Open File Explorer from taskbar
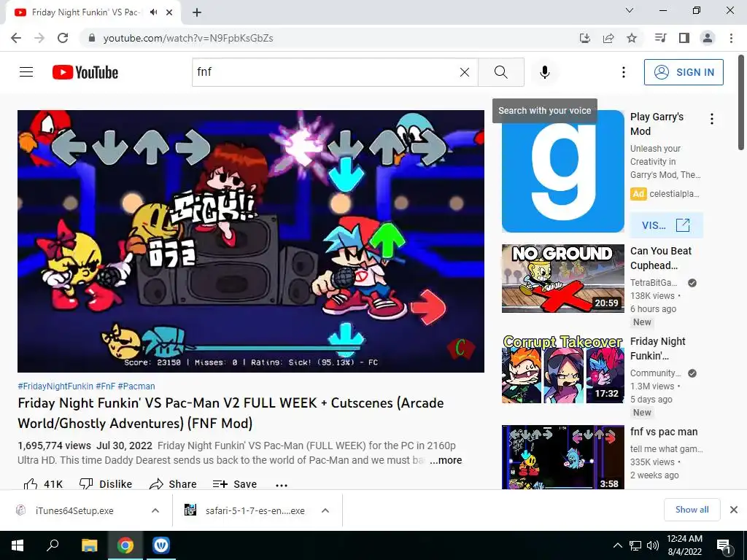 (89, 545)
